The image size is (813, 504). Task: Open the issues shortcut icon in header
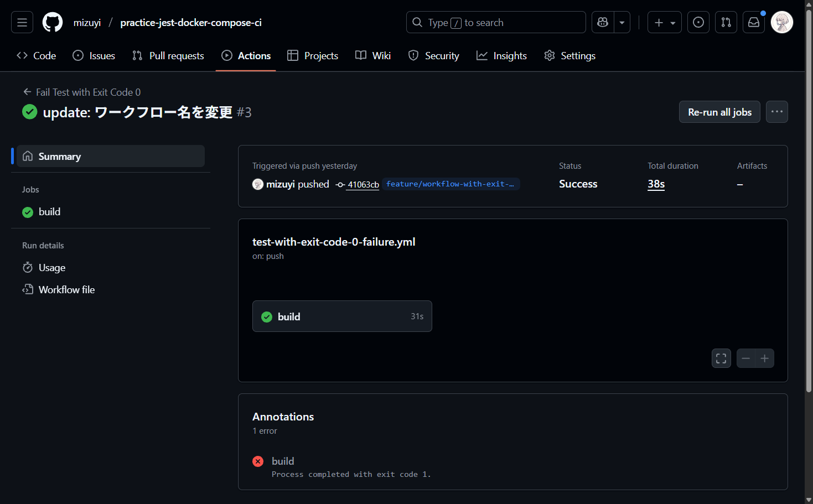(698, 23)
